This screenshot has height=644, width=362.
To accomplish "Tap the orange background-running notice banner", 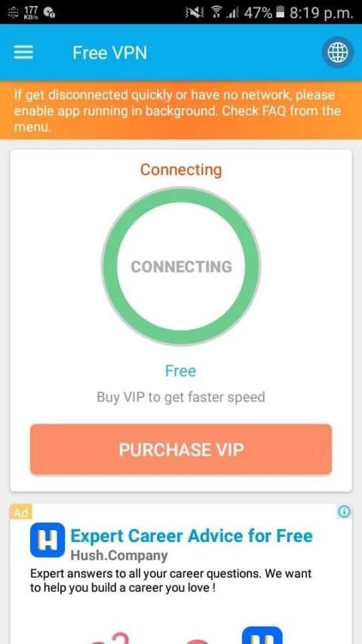I will [181, 110].
